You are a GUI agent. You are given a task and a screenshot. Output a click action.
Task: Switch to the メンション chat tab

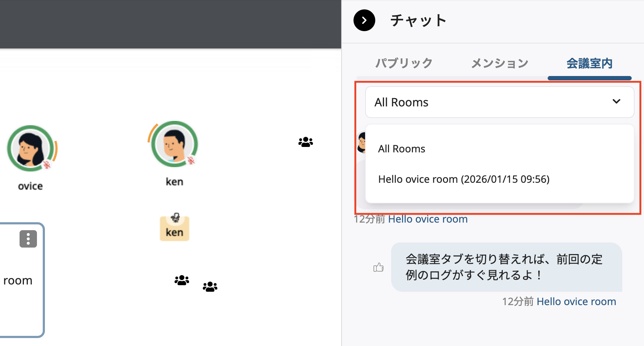(x=499, y=63)
